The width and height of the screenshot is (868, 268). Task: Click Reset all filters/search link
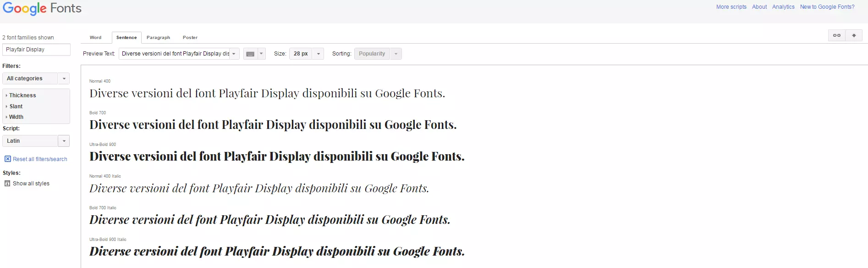coord(40,159)
